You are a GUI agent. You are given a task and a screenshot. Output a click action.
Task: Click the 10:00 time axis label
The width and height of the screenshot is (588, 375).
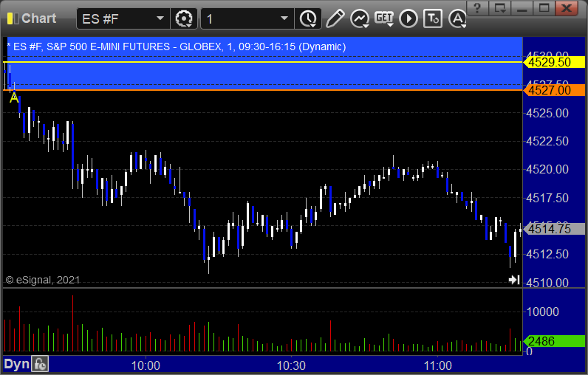(x=146, y=365)
